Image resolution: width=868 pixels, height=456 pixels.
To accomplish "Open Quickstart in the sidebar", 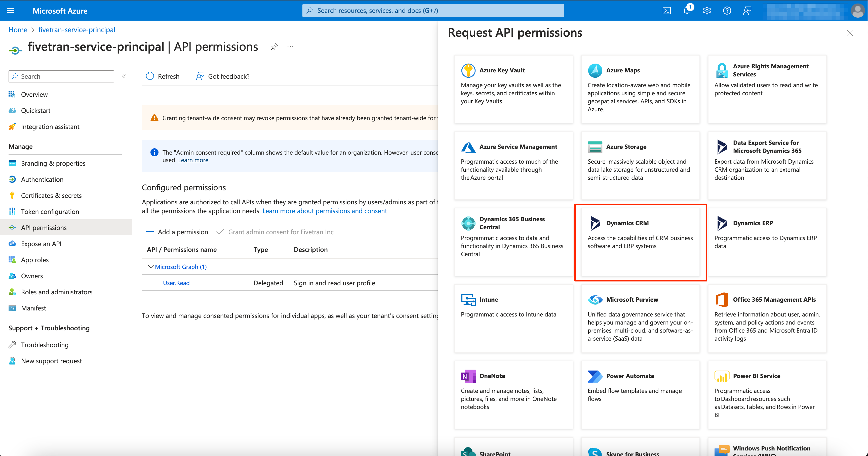I will pyautogui.click(x=36, y=110).
